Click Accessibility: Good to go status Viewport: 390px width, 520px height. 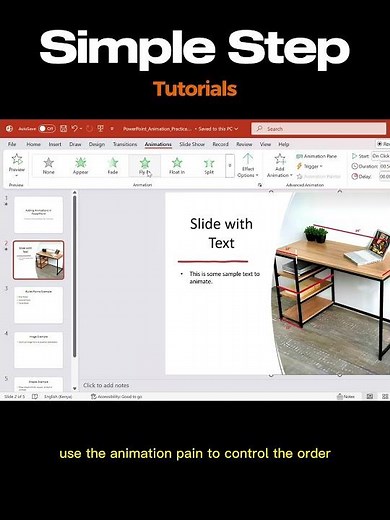click(x=117, y=396)
